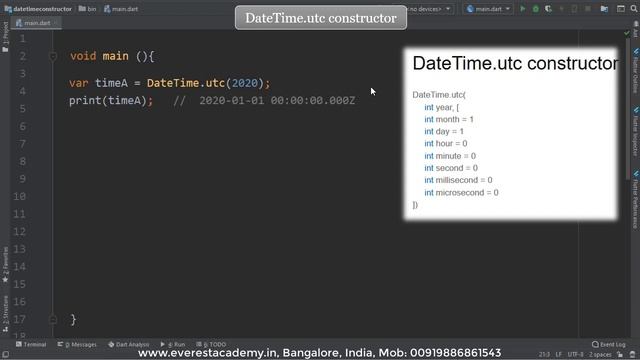
Task: Place cursor on the timeA variable name
Action: coord(111,83)
